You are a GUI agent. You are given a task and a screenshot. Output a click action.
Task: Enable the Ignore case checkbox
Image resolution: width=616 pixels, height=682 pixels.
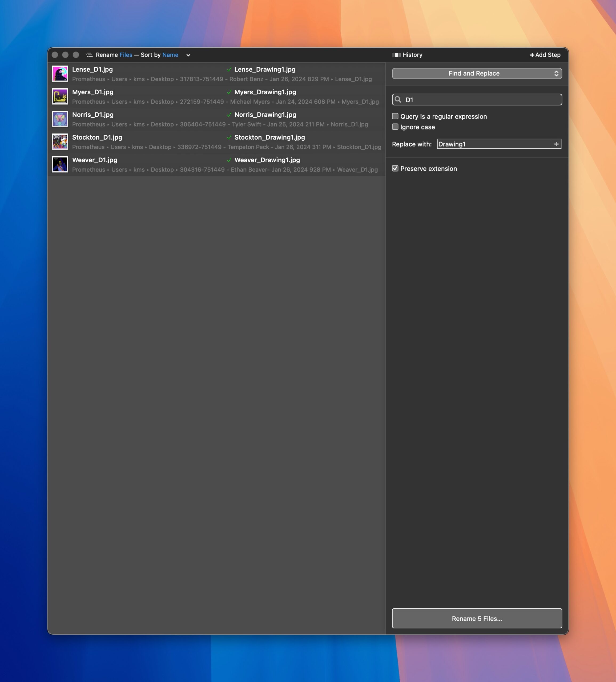point(395,127)
